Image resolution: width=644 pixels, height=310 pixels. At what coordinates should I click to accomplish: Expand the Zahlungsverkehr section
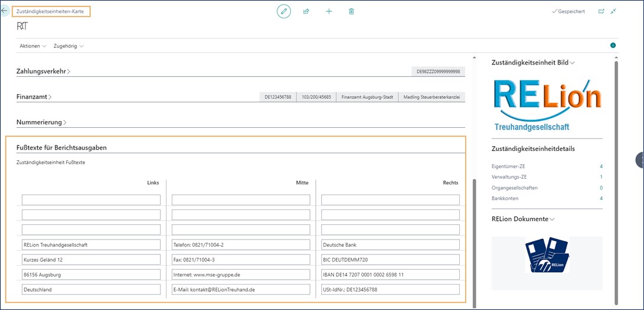43,72
